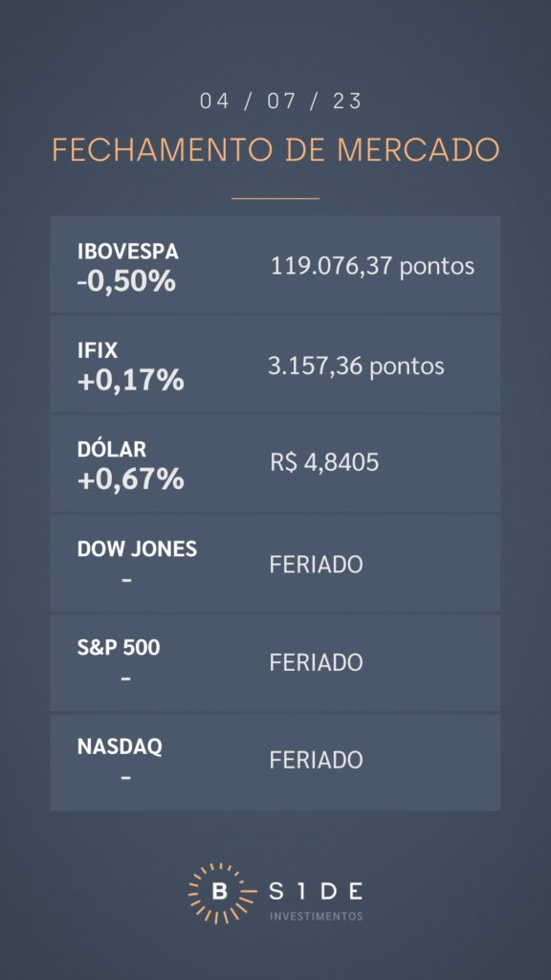Viewport: 551px width, 980px height.
Task: Select the NASDAQ label
Action: [x=120, y=746]
